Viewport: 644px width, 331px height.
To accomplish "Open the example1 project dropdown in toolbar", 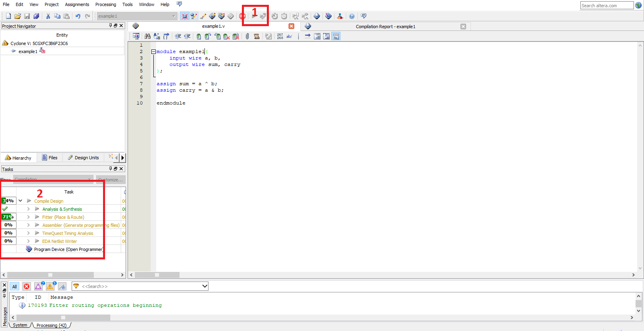I will click(137, 16).
